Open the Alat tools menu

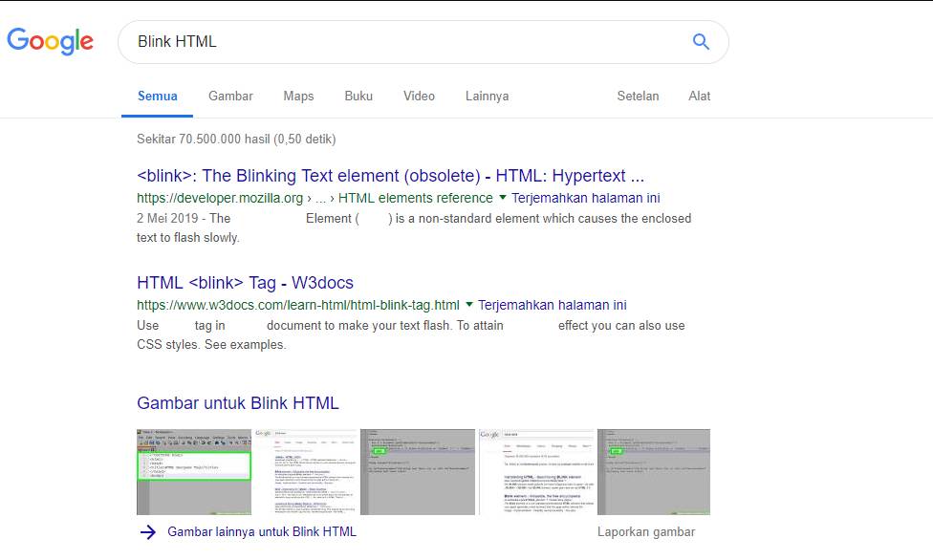(x=699, y=96)
